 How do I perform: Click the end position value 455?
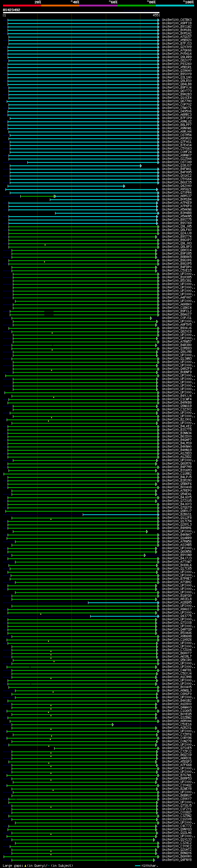point(155,15)
